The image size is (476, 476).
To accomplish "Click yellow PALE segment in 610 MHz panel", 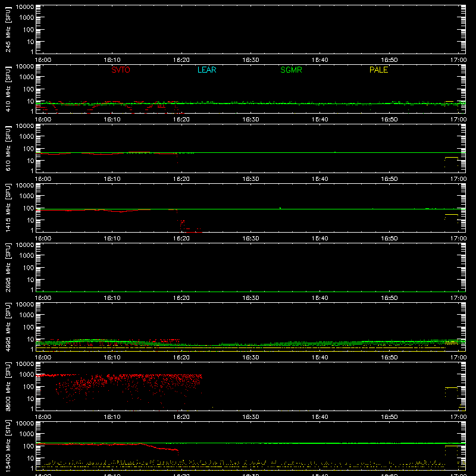I will point(451,158).
